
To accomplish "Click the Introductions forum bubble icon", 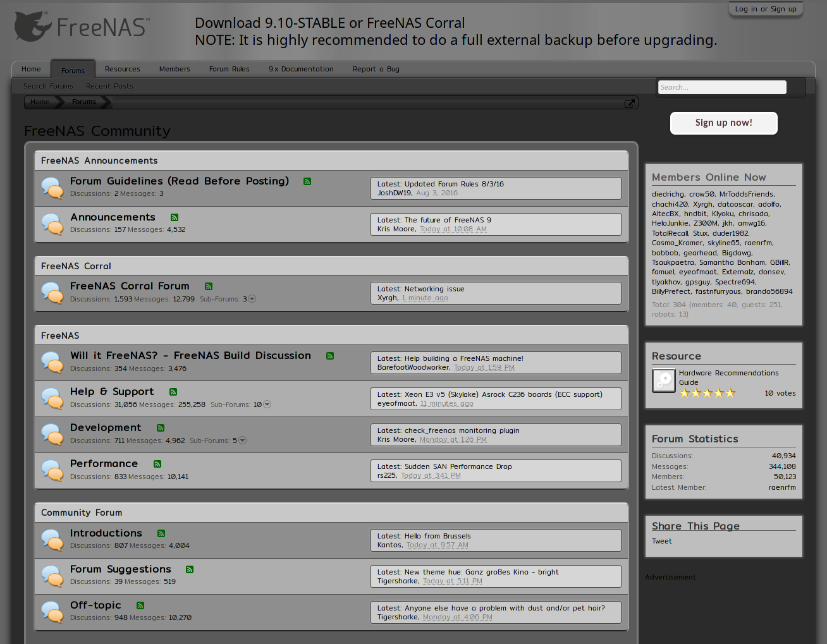I will point(52,540).
